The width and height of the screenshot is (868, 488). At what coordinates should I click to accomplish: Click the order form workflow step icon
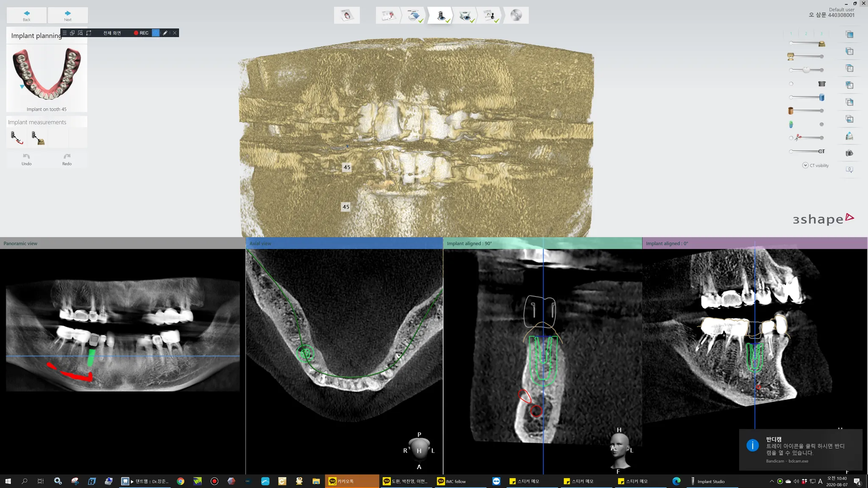(x=388, y=16)
